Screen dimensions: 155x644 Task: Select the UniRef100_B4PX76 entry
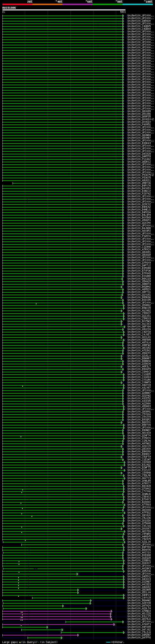click(x=139, y=186)
